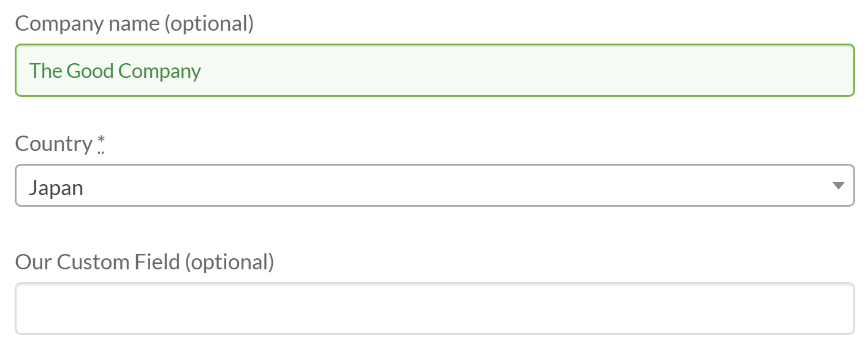Focus the green-highlighted company field
The width and height of the screenshot is (868, 354).
pyautogui.click(x=429, y=70)
